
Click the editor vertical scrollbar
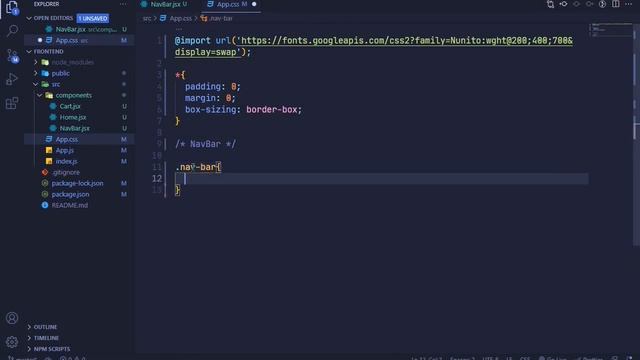tap(636, 135)
